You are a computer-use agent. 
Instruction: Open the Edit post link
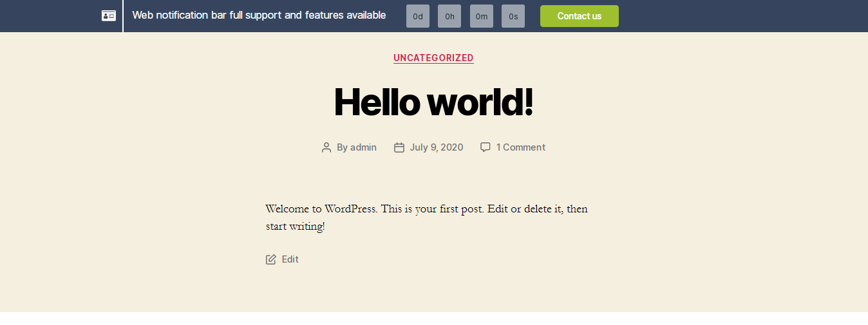click(290, 259)
